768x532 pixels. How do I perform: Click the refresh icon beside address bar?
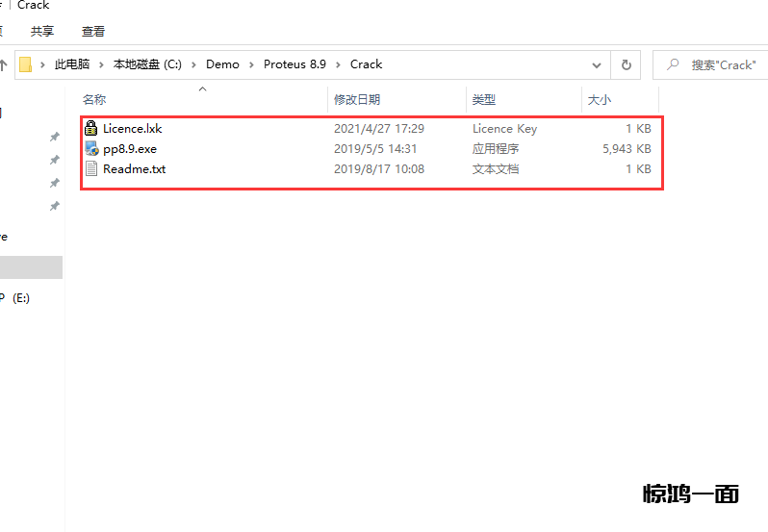tap(626, 64)
